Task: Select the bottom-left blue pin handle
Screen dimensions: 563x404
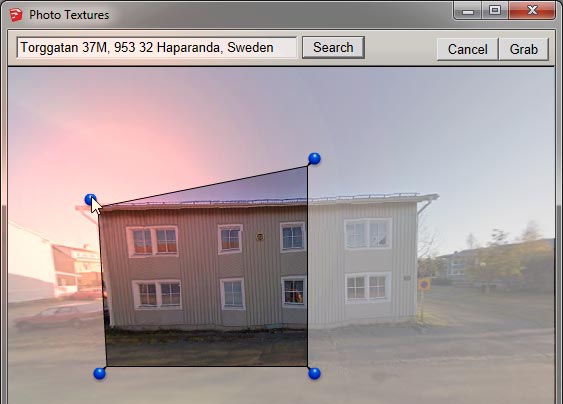Action: pos(99,373)
